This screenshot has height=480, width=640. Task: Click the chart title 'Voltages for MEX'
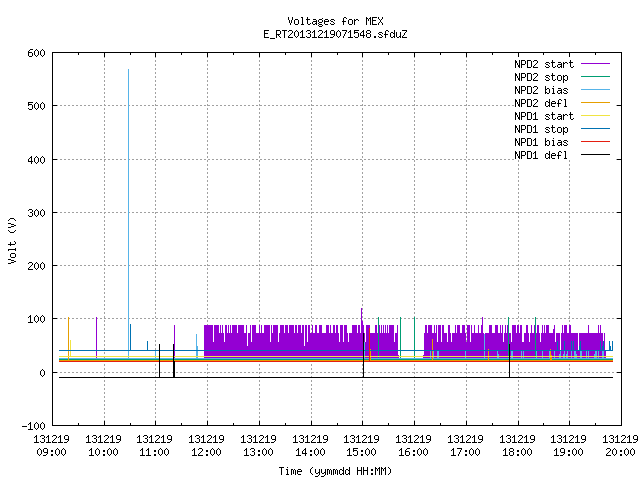pos(336,21)
